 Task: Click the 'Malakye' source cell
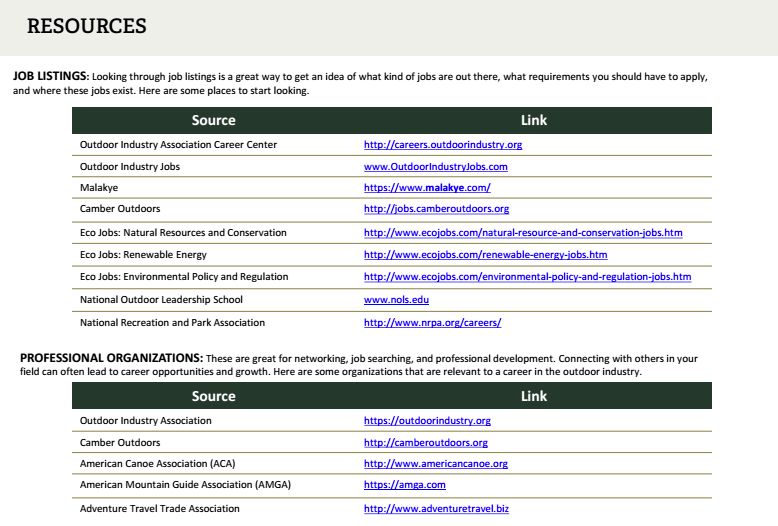click(x=99, y=188)
